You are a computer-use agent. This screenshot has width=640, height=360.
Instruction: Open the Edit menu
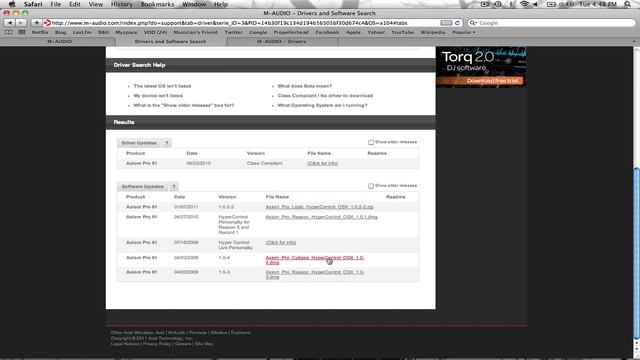pyautogui.click(x=75, y=4)
